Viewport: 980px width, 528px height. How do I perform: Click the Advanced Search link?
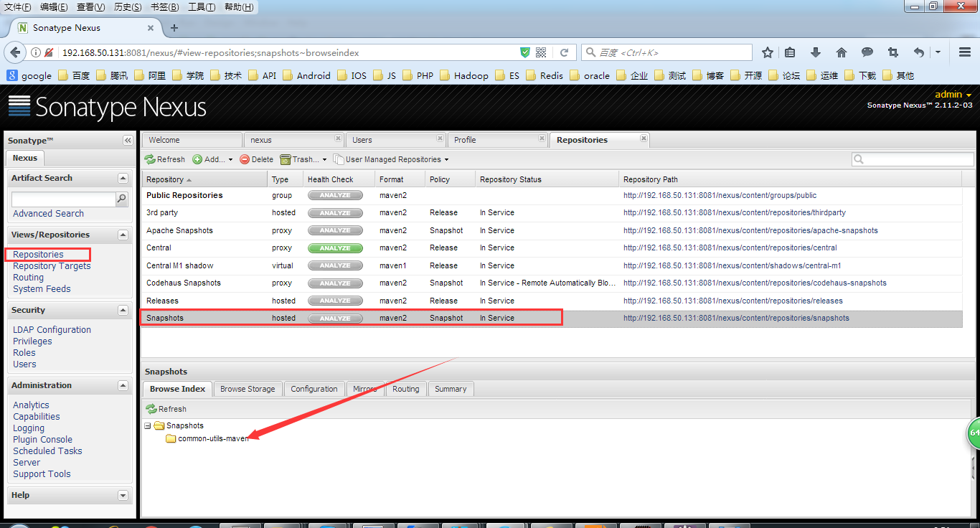point(48,214)
